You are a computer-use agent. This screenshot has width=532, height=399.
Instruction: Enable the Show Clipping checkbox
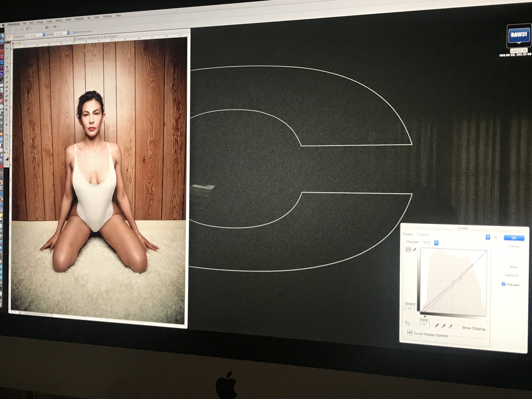point(459,327)
